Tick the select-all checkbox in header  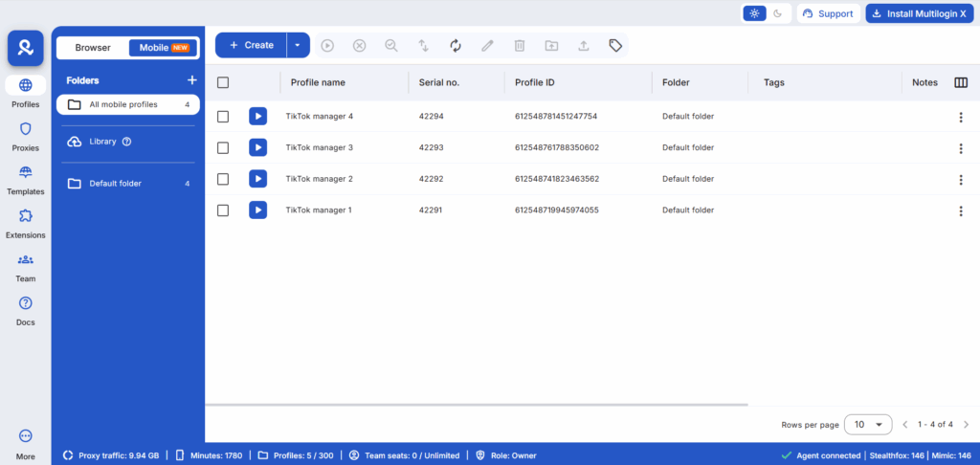[x=223, y=83]
